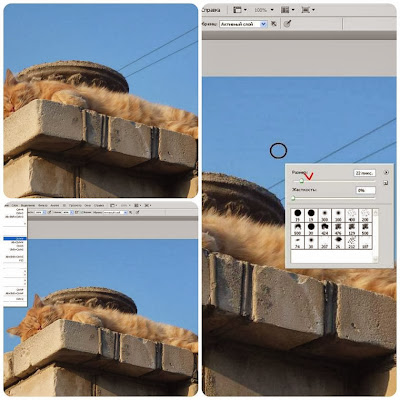The width and height of the screenshot is (400, 400).
Task: Open the Окно menu in the bottom-left window
Action: click(x=87, y=205)
